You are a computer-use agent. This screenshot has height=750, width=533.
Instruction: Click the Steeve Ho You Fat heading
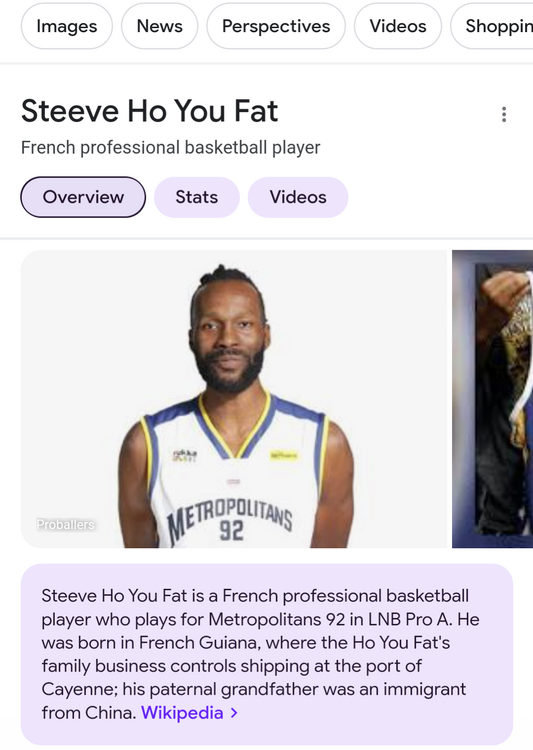149,111
